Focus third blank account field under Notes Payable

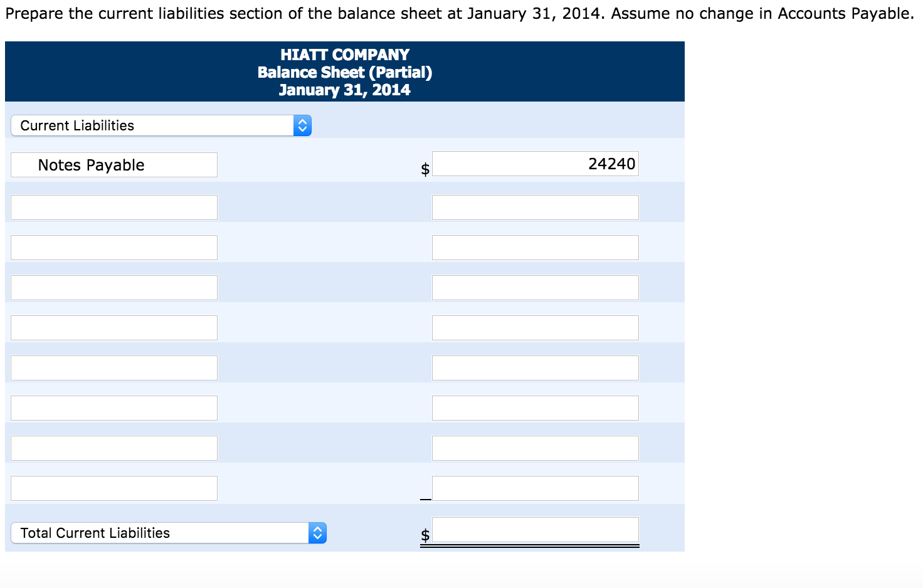click(x=114, y=288)
